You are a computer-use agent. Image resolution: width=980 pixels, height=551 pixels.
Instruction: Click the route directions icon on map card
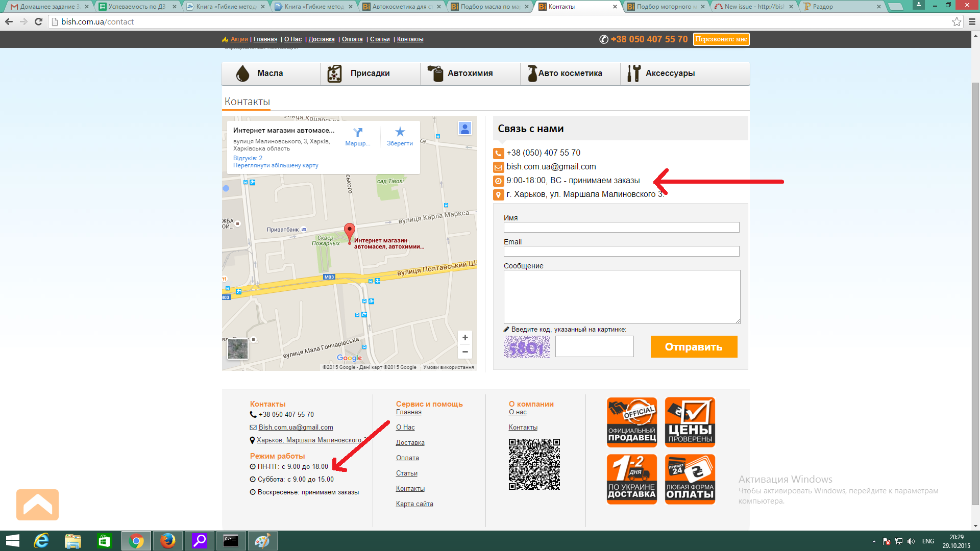[358, 133]
